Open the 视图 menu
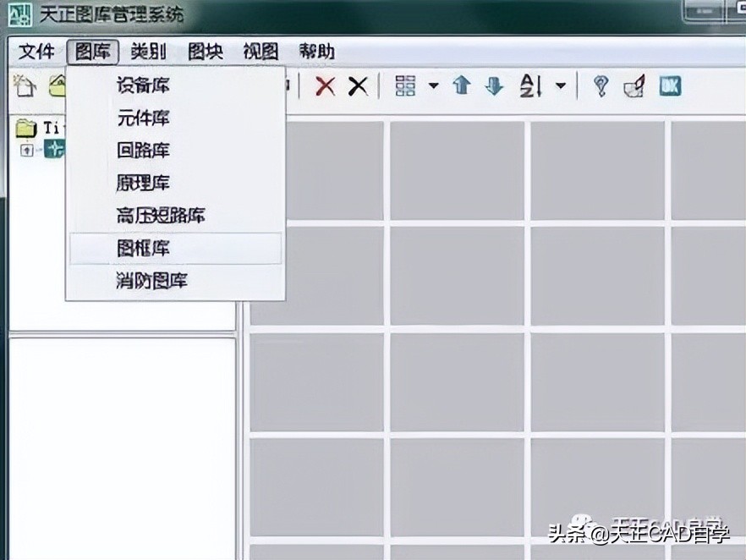 pos(260,52)
